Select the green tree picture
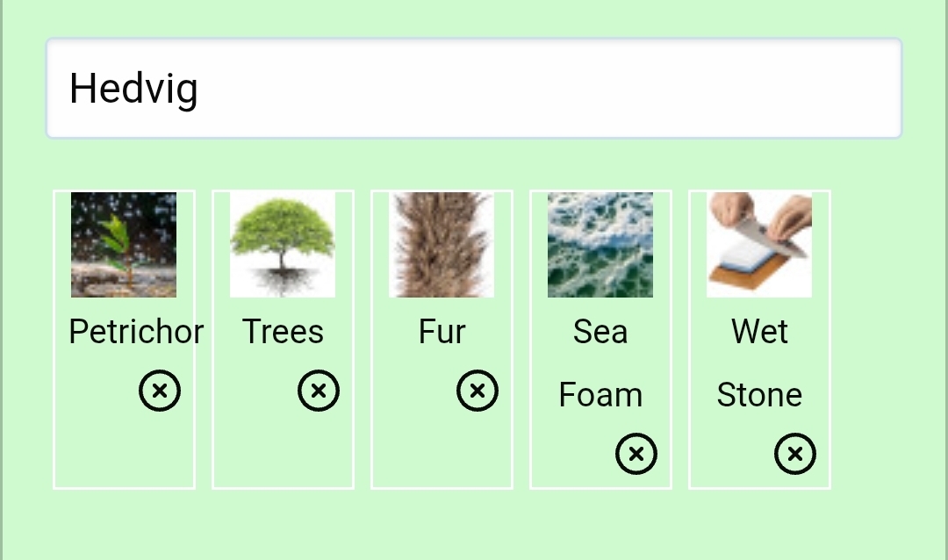Screen dimensions: 948x560 coord(283,245)
